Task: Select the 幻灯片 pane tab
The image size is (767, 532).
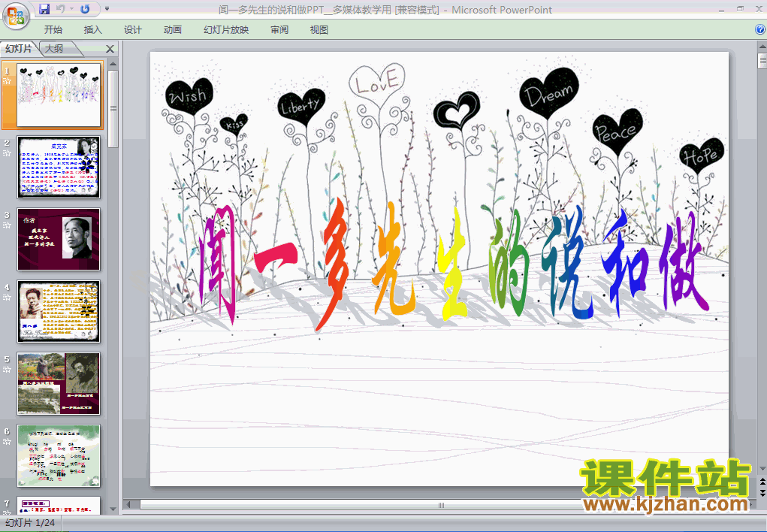Action: tap(19, 48)
